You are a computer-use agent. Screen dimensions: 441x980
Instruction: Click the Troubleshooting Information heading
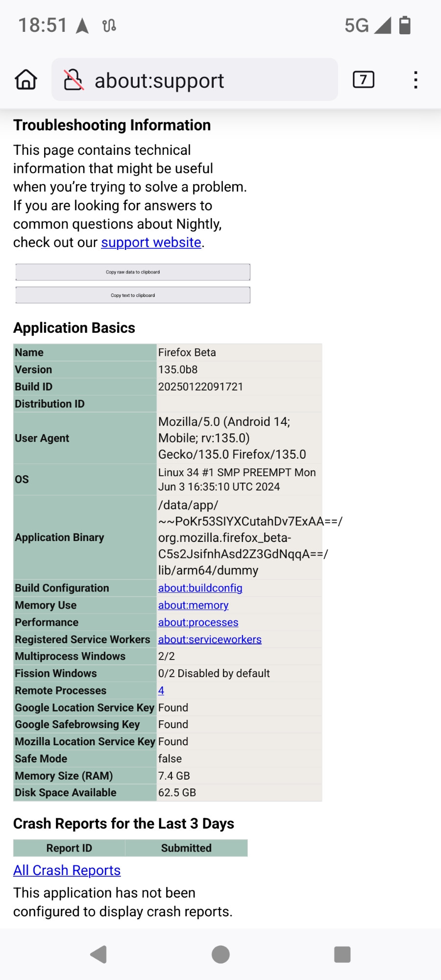(112, 125)
